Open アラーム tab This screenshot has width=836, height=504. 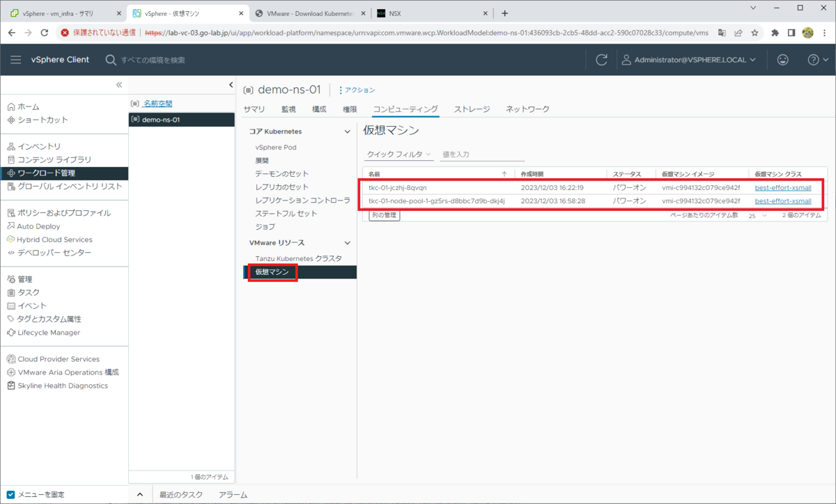tap(233, 495)
